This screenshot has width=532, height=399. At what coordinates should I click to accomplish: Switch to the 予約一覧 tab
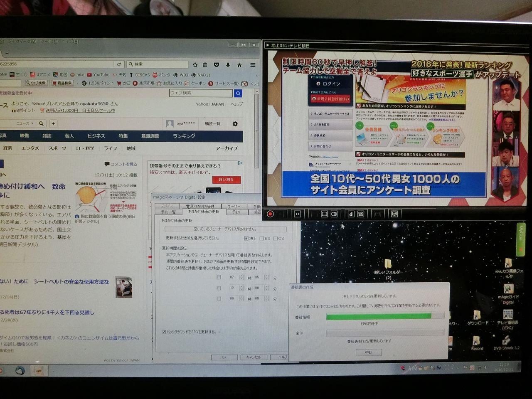pos(168,212)
